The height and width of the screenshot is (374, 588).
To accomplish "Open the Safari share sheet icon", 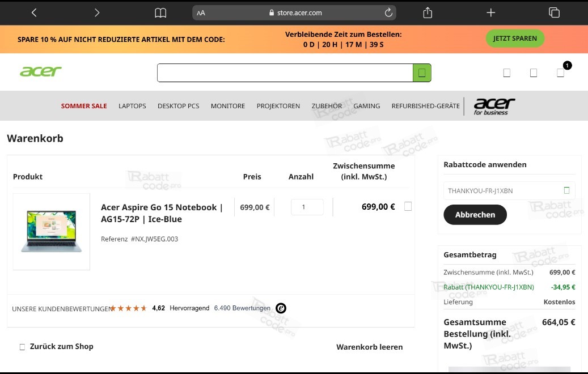I will click(x=428, y=12).
